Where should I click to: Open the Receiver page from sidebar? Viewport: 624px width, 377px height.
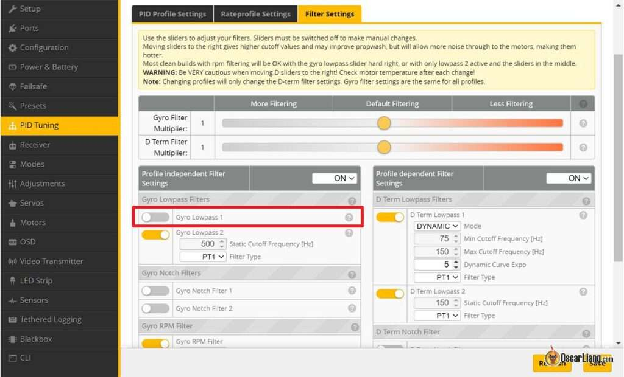pos(60,145)
